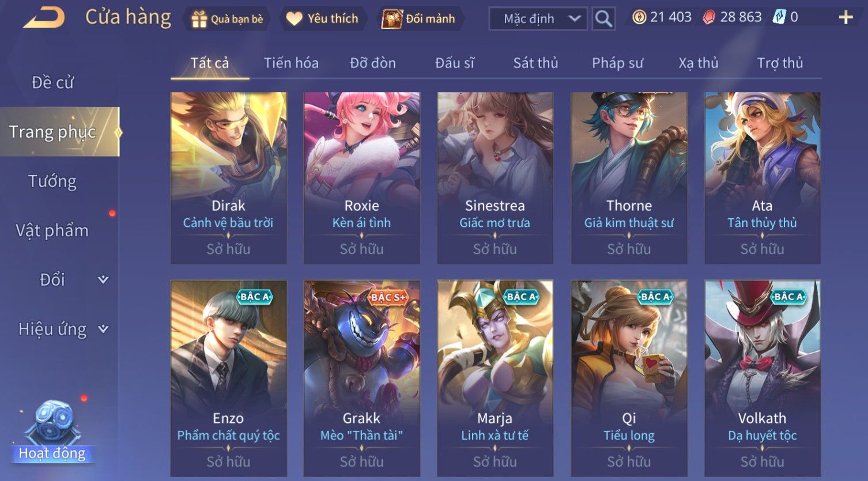
Task: Select Tướng in the sidebar
Action: (x=52, y=181)
